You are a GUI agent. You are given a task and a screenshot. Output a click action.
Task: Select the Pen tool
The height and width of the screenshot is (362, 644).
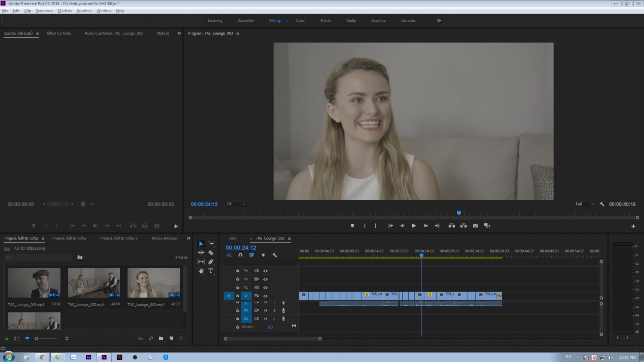click(x=211, y=262)
